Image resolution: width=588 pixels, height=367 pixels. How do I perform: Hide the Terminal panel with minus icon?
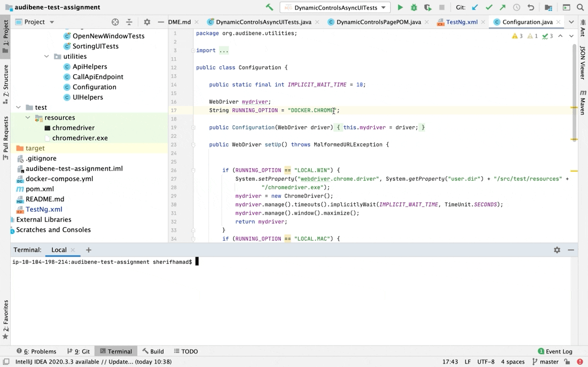(571, 250)
